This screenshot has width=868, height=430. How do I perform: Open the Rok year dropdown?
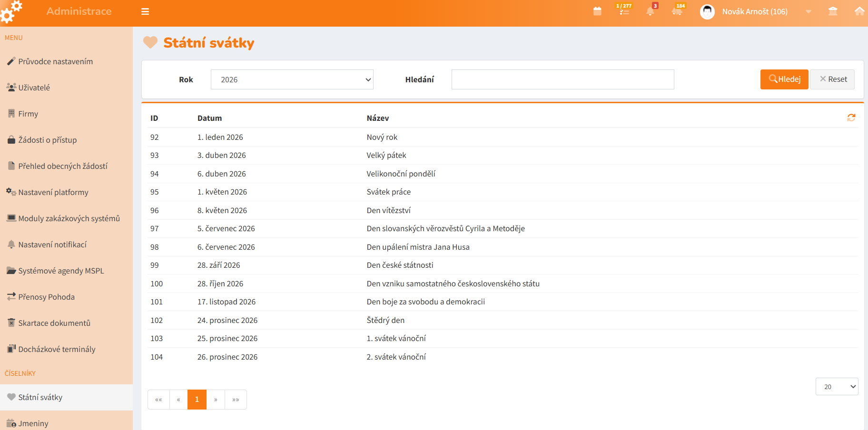(292, 79)
